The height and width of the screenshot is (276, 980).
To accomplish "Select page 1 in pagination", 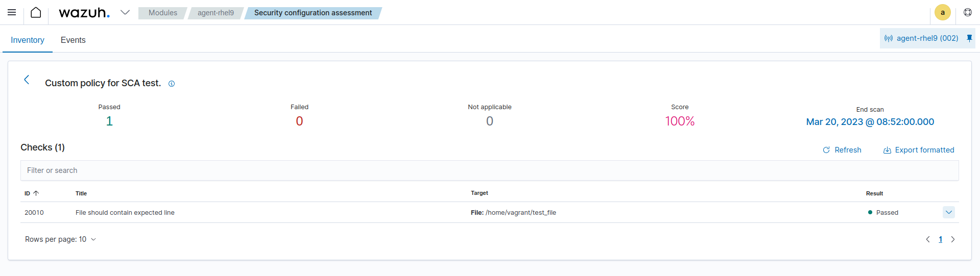I will 940,239.
